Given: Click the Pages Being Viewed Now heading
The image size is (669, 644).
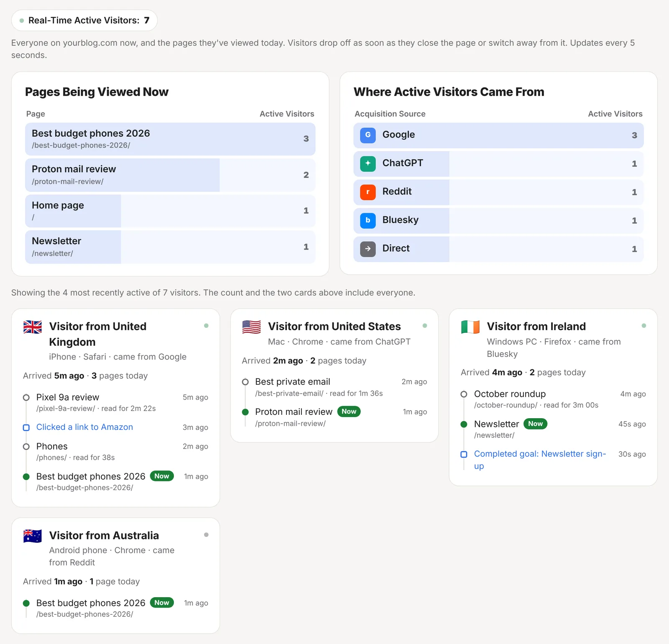Looking at the screenshot, I should coord(97,92).
